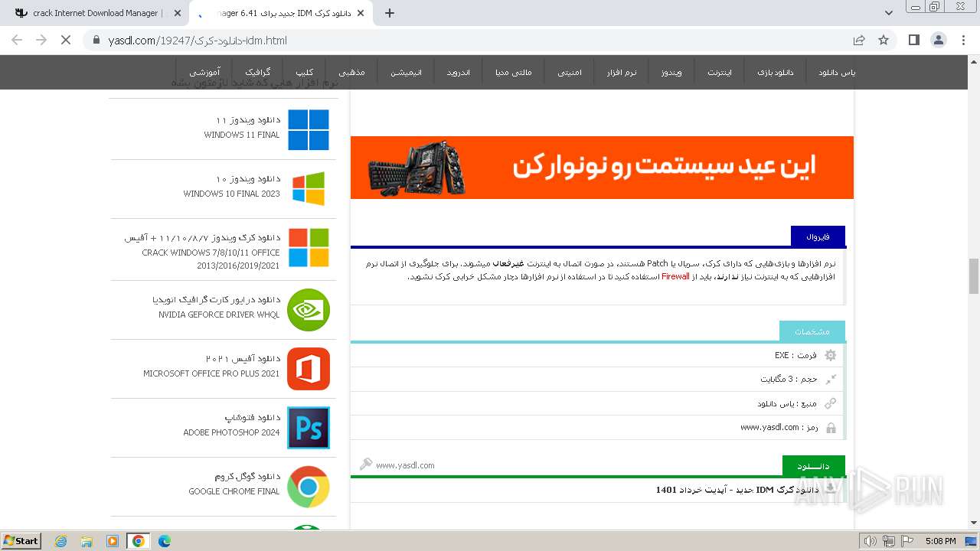Open the انیمیشن menu item
Image resolution: width=980 pixels, height=551 pixels.
point(406,73)
